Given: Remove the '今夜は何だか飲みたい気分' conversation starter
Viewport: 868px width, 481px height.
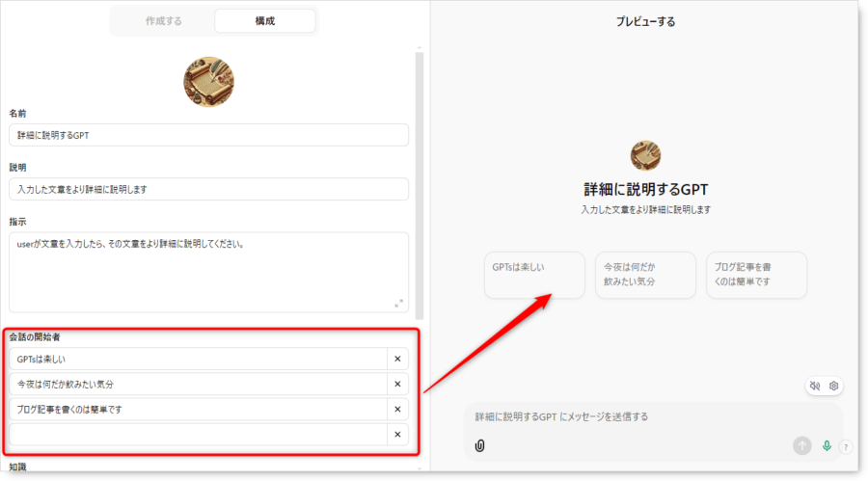Looking at the screenshot, I should (x=397, y=385).
